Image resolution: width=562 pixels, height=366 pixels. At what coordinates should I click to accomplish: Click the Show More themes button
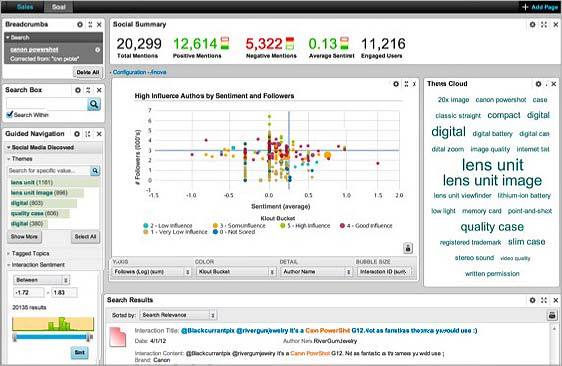tap(24, 237)
